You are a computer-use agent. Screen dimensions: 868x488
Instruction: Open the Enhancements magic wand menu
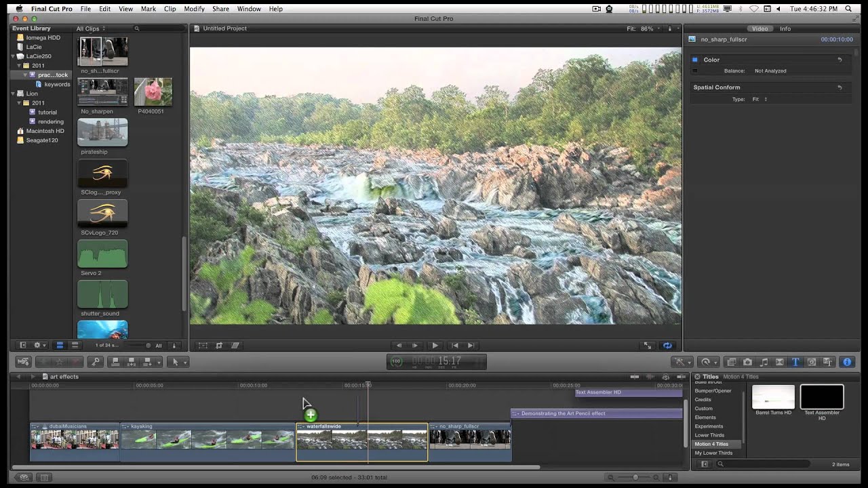click(x=681, y=362)
